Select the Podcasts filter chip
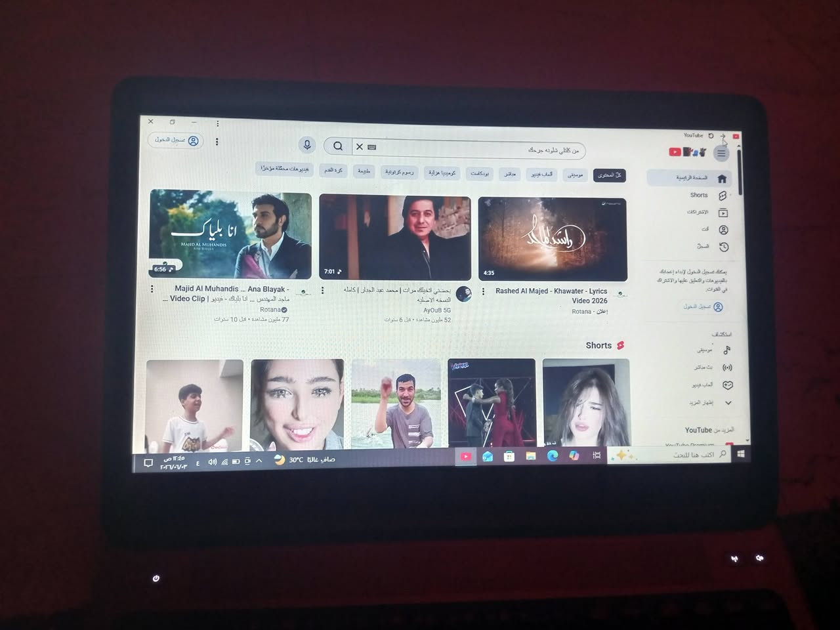This screenshot has width=840, height=630. [x=479, y=174]
